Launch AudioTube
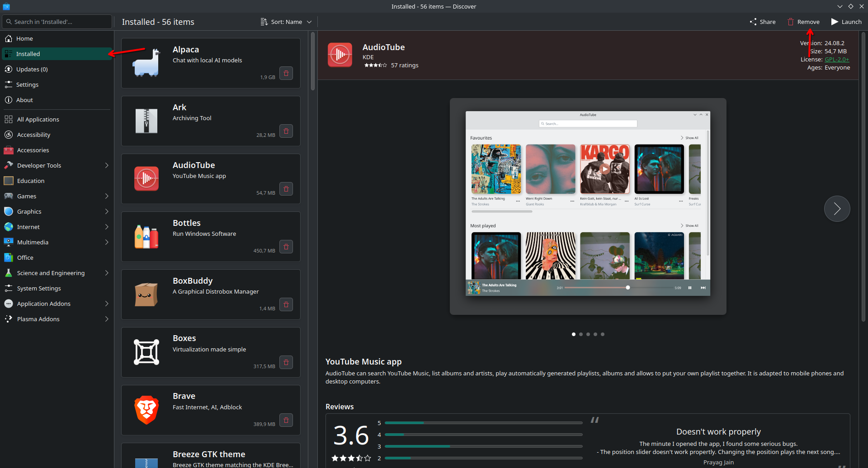 (x=846, y=22)
